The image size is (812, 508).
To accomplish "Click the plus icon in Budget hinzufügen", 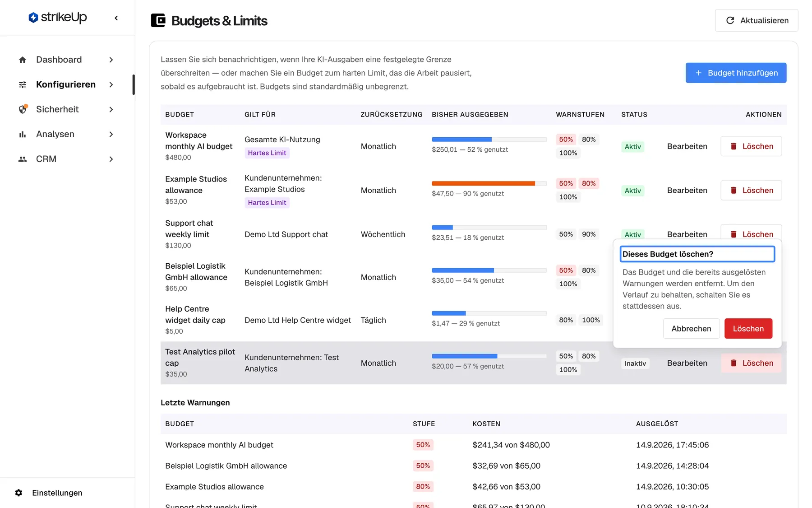I will (x=698, y=73).
